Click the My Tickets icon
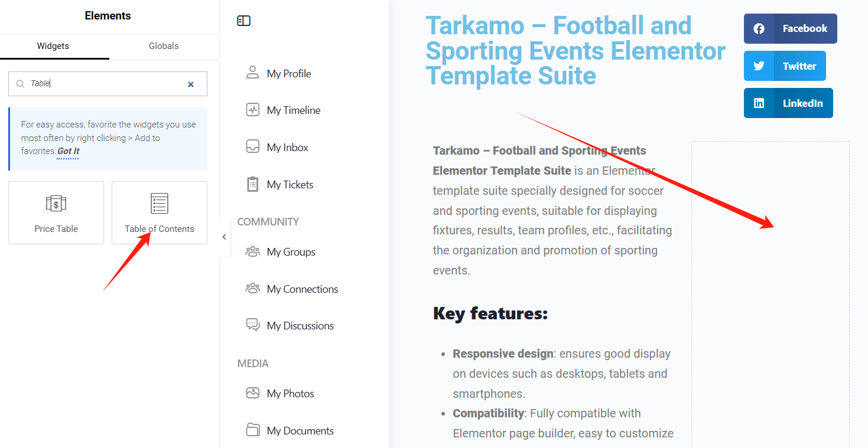 (252, 184)
